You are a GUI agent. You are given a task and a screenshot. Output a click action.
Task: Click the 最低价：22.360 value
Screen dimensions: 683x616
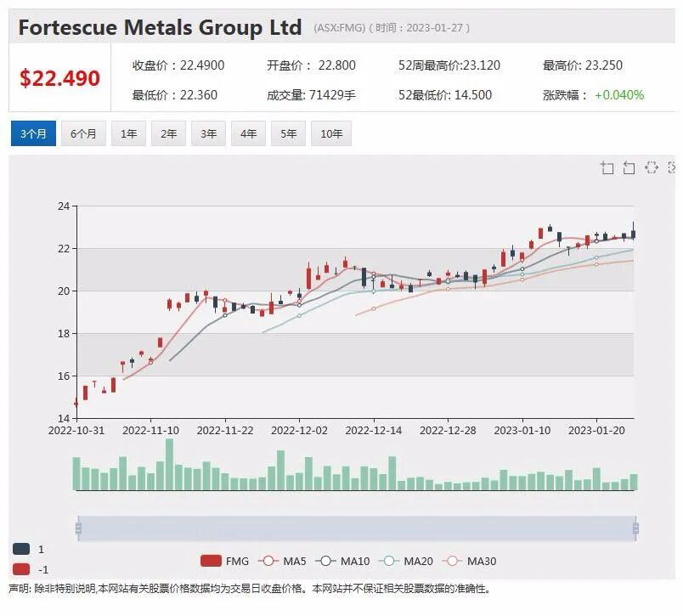click(x=175, y=94)
